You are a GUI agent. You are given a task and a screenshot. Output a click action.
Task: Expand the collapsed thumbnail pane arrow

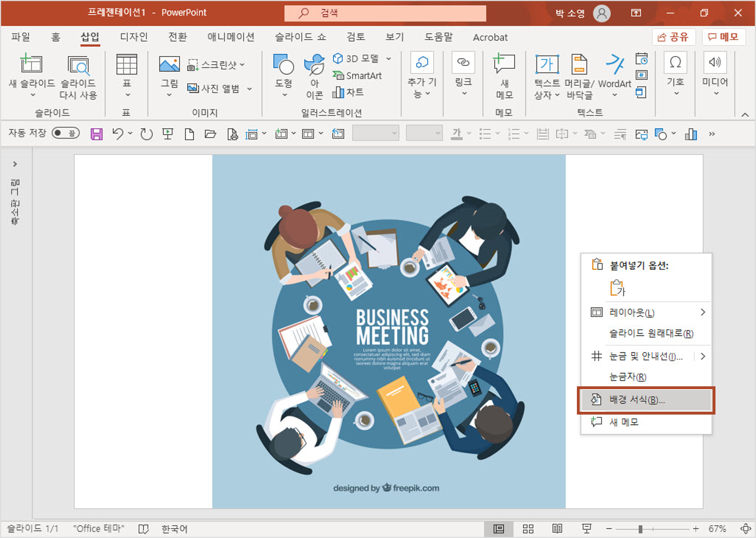pyautogui.click(x=15, y=164)
